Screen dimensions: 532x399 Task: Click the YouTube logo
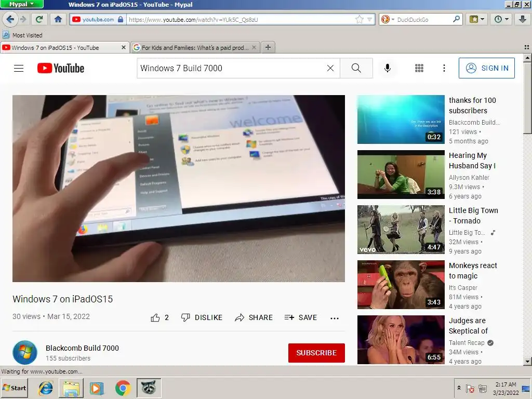click(61, 68)
